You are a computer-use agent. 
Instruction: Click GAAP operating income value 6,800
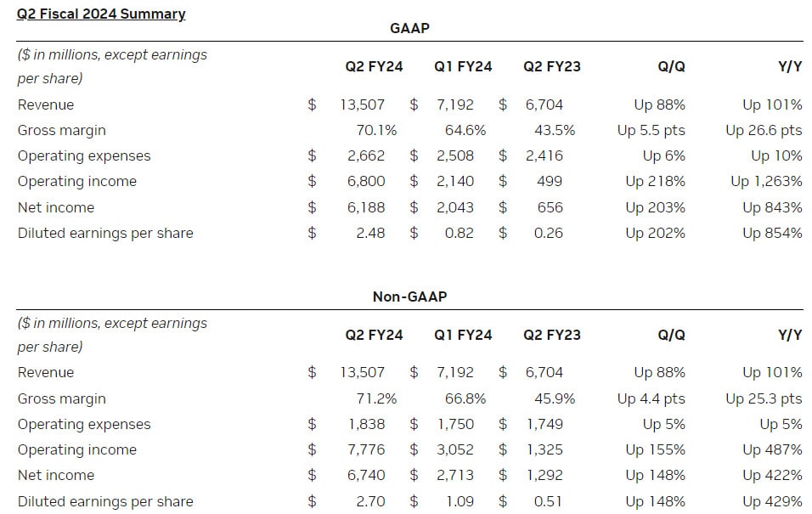[x=365, y=181]
